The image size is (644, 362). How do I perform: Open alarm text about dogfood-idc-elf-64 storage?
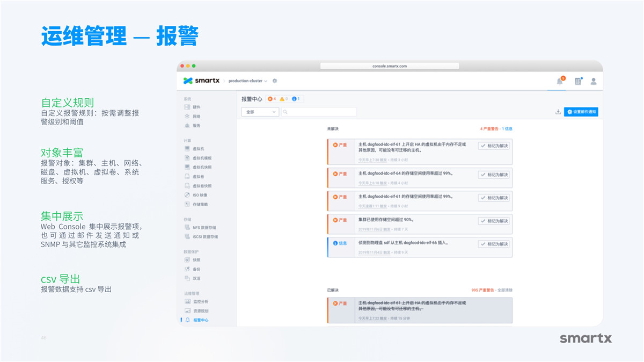coord(405,173)
